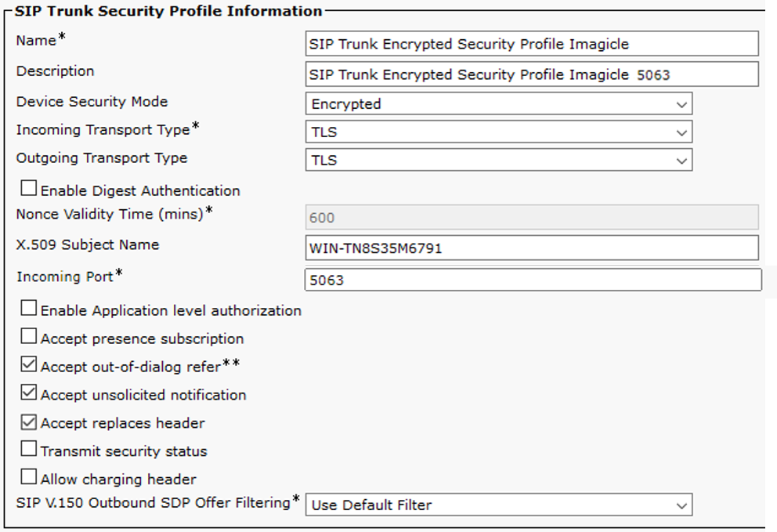Click the Outgoing Transport Type TLS arrow

tap(681, 161)
